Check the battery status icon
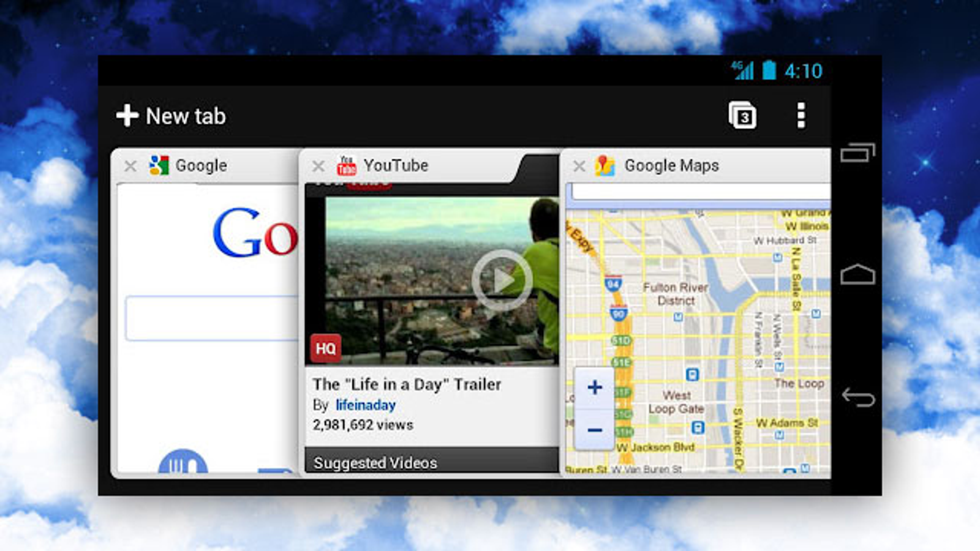 tap(769, 70)
